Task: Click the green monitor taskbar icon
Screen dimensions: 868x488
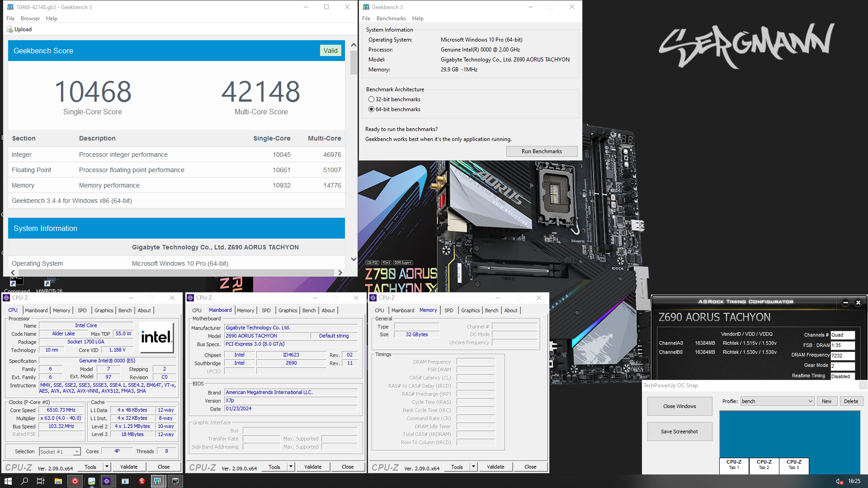Action: tap(175, 481)
